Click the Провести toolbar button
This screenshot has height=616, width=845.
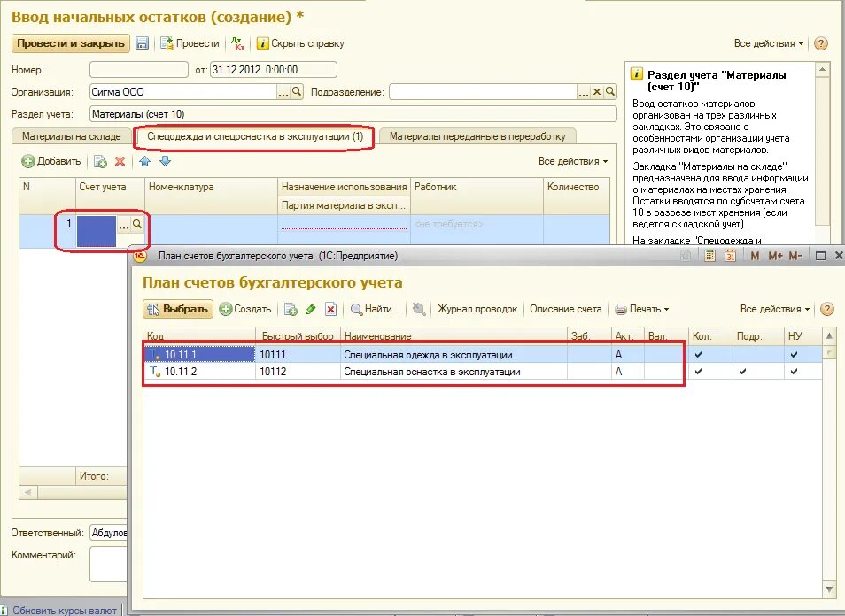pos(190,43)
